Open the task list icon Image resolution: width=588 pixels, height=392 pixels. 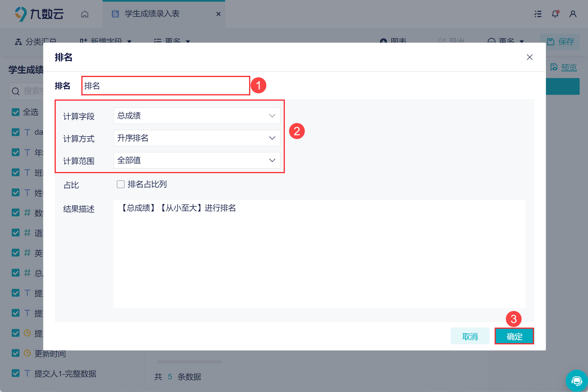(x=538, y=14)
